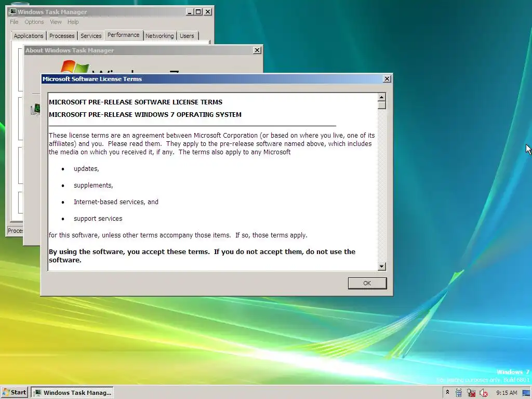The width and height of the screenshot is (532, 399).
Task: Maximize the Windows Task Manager window
Action: point(198,12)
